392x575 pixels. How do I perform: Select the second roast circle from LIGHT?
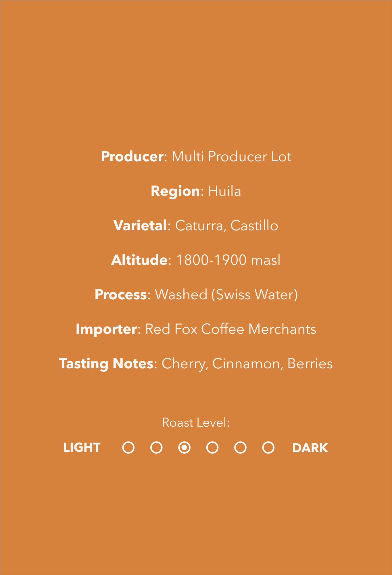156,448
